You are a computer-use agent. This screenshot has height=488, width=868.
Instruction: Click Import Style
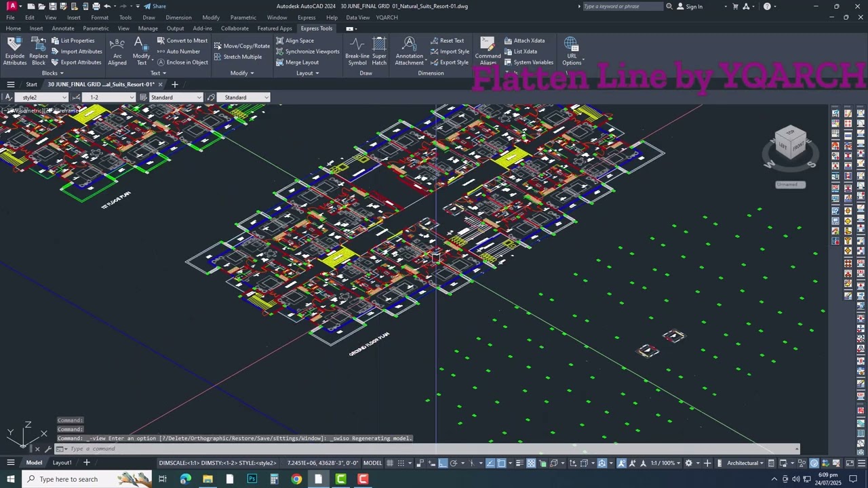(450, 52)
